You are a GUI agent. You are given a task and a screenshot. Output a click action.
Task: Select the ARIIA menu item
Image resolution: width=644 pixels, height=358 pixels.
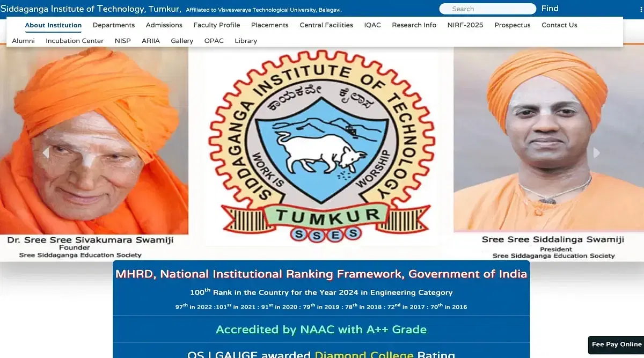[x=151, y=41]
